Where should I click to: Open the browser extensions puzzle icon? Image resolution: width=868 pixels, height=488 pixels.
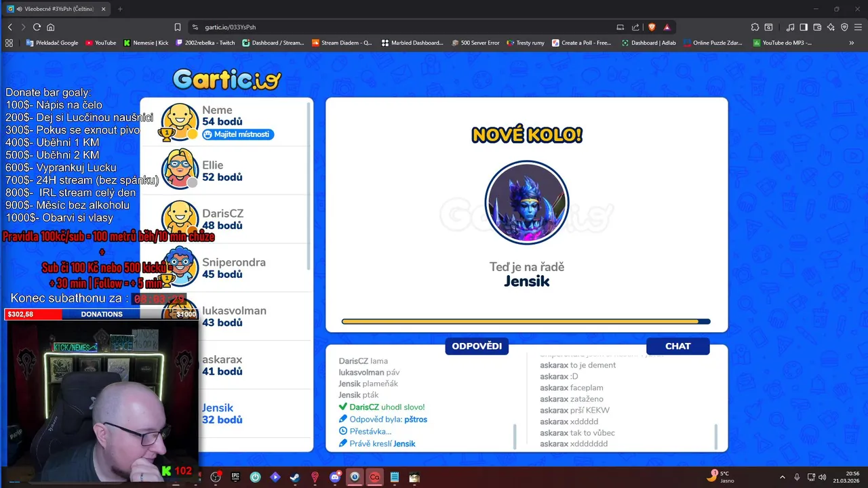coord(755,27)
